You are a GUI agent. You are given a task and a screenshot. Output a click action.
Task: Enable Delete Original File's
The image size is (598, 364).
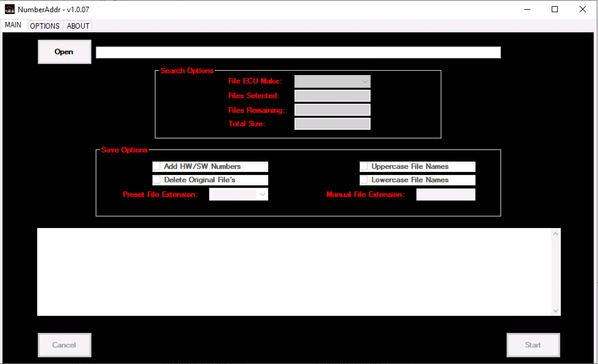coord(157,180)
